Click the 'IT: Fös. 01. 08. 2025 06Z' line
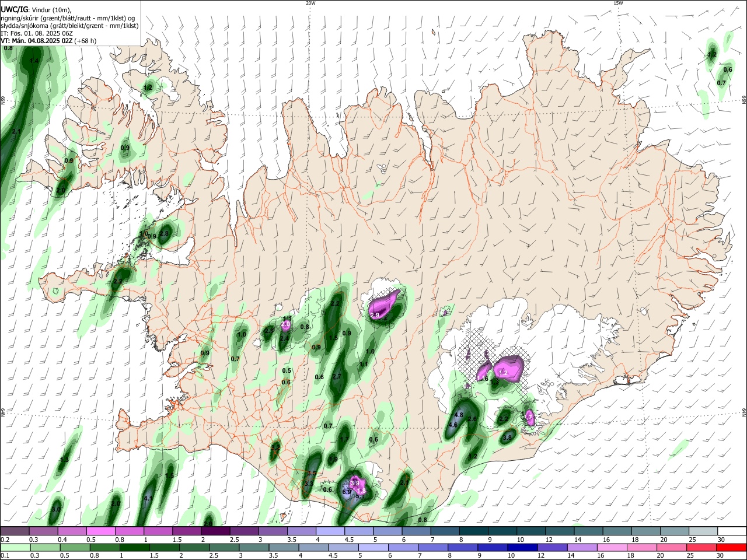The height and width of the screenshot is (560, 747). pos(36,33)
